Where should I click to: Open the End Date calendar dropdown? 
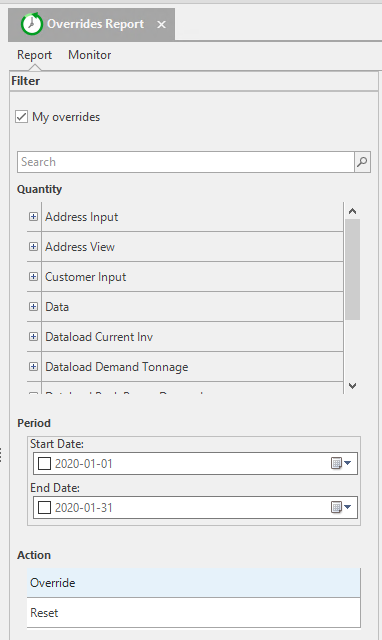(341, 507)
